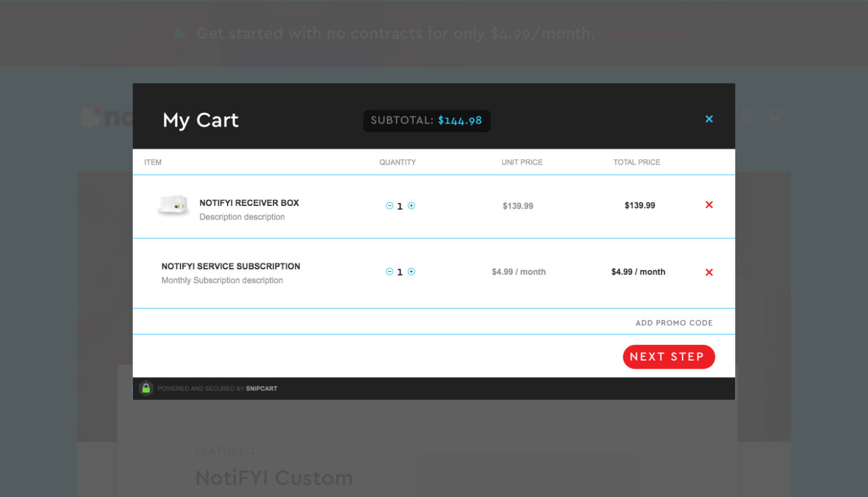
Task: Click the Next Step button
Action: click(x=668, y=357)
